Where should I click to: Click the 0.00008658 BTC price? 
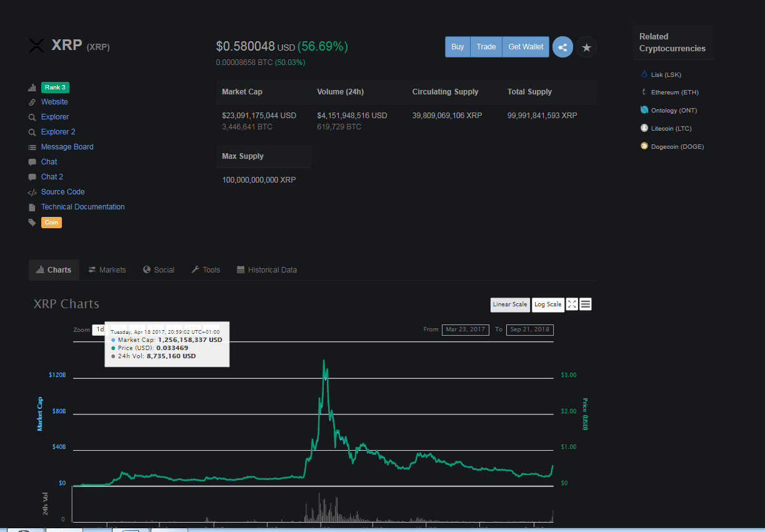(x=244, y=63)
